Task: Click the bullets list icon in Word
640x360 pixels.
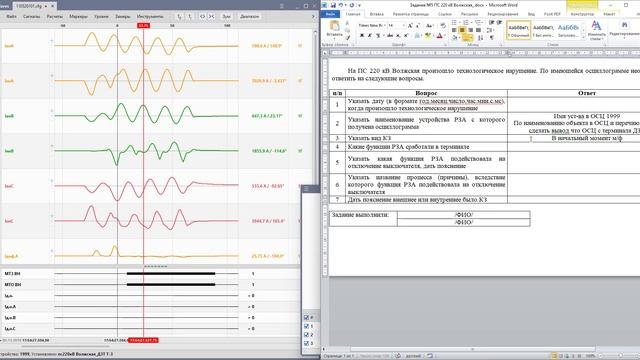Action: (455, 22)
